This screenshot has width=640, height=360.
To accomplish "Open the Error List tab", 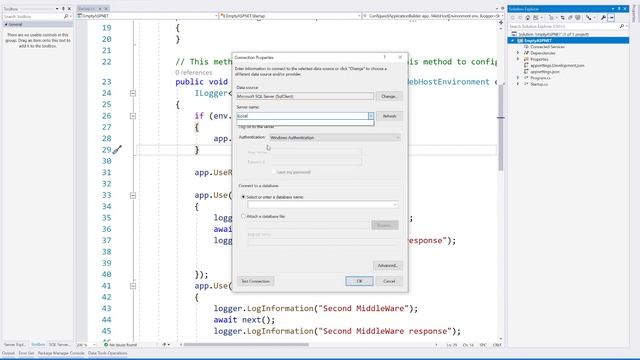I will tap(26, 353).
